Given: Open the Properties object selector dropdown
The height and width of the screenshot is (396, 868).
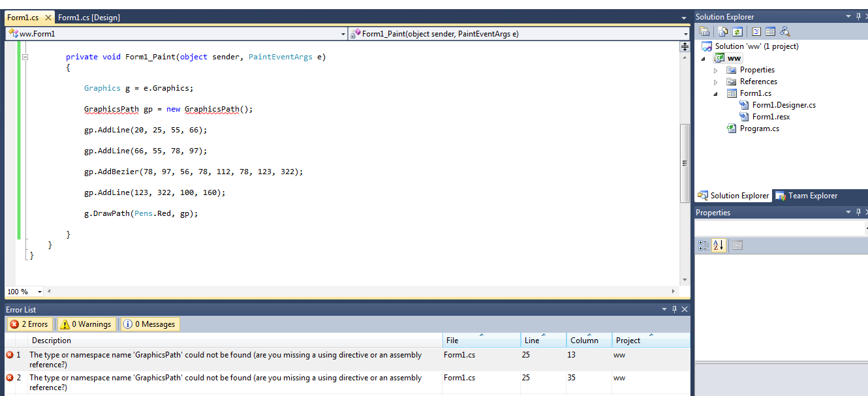Looking at the screenshot, I should [865, 228].
